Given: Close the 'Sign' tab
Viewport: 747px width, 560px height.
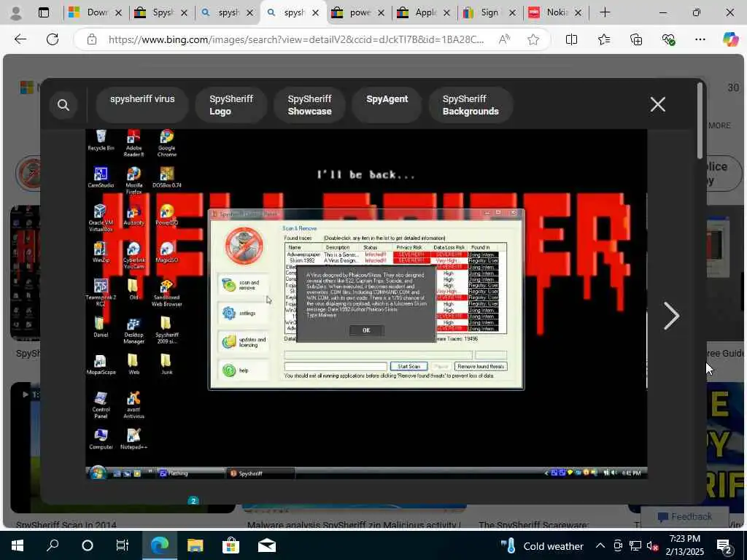Looking at the screenshot, I should [x=512, y=13].
